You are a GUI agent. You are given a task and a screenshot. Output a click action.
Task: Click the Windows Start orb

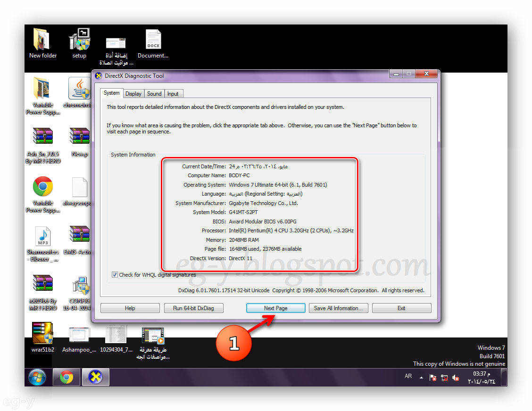[x=37, y=377]
